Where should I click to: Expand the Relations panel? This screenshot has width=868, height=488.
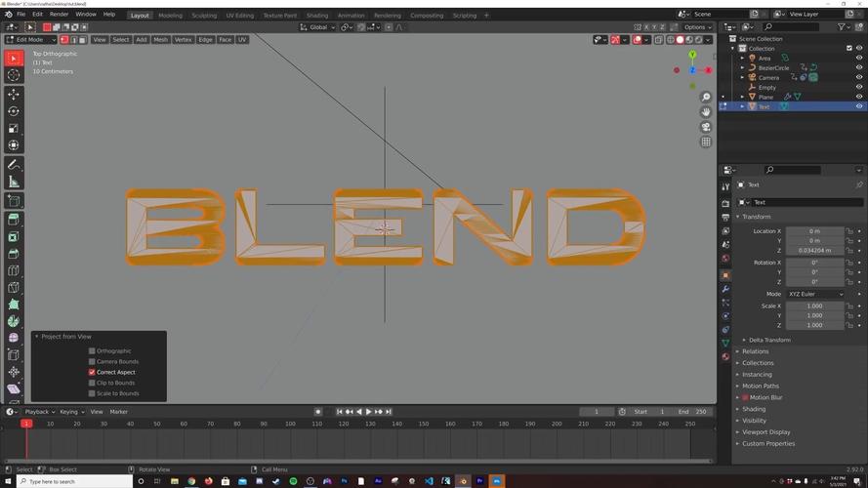755,351
